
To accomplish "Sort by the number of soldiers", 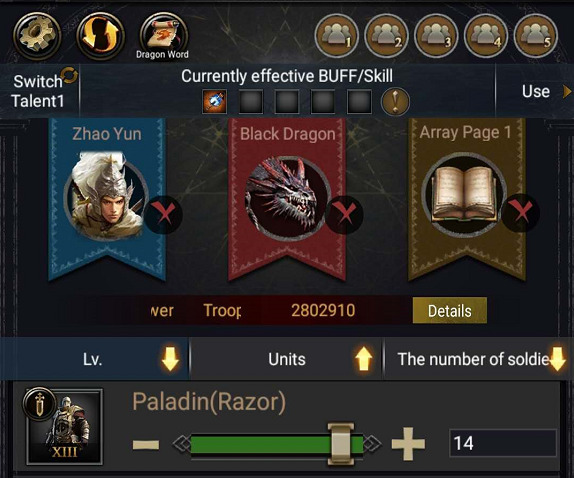I will click(479, 359).
